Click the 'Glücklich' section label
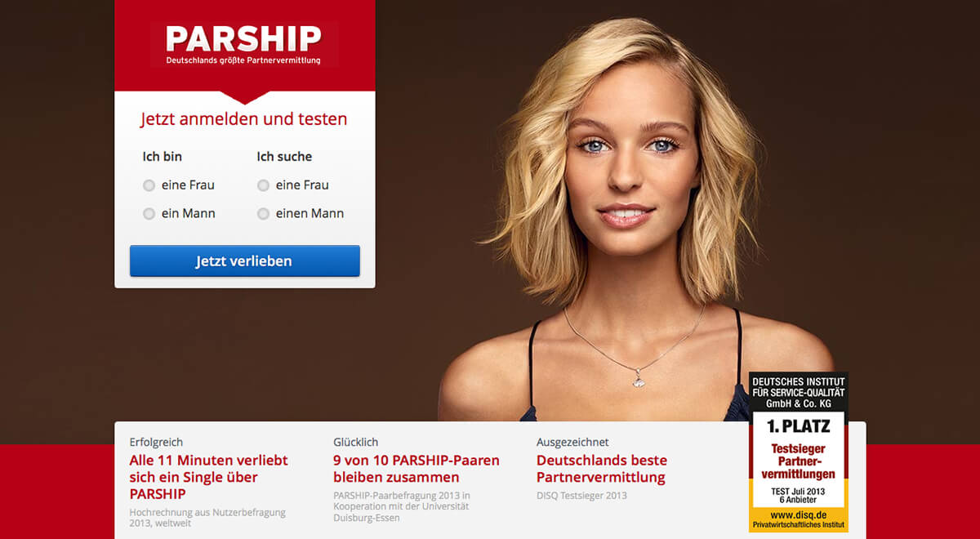Image resolution: width=980 pixels, height=539 pixels. coord(356,442)
